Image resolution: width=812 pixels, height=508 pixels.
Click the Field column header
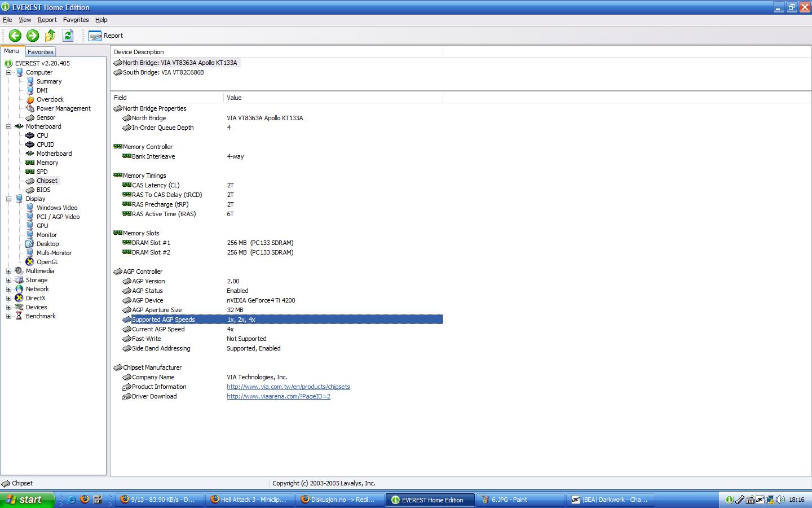pos(167,98)
